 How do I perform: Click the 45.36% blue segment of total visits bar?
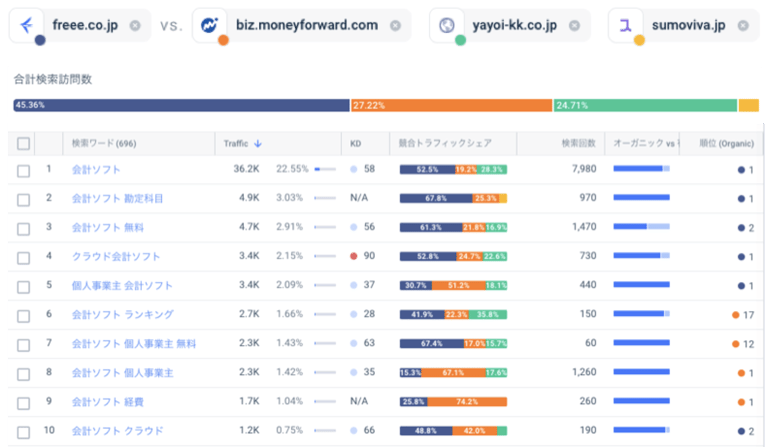click(181, 105)
